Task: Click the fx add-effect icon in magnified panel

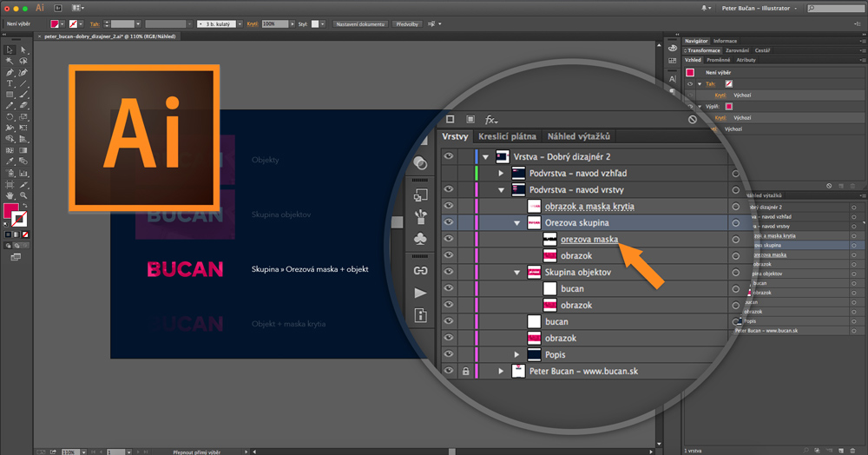Action: [x=490, y=120]
